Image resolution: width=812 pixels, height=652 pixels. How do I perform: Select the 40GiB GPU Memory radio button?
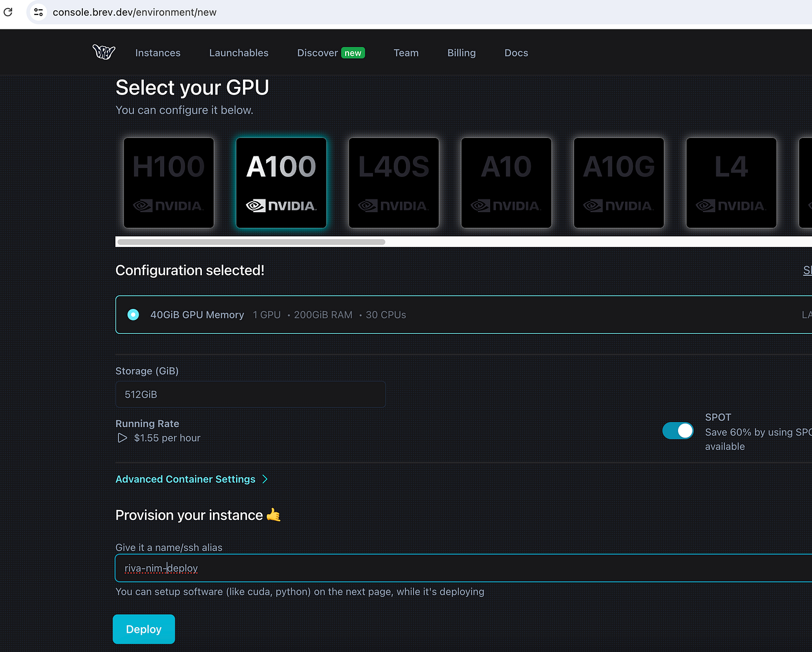[x=133, y=315]
